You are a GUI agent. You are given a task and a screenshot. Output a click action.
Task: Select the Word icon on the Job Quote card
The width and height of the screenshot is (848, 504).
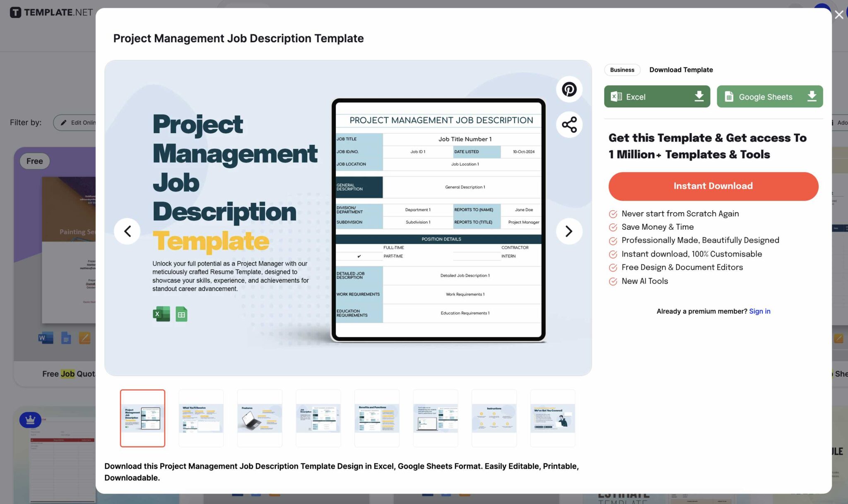point(46,337)
